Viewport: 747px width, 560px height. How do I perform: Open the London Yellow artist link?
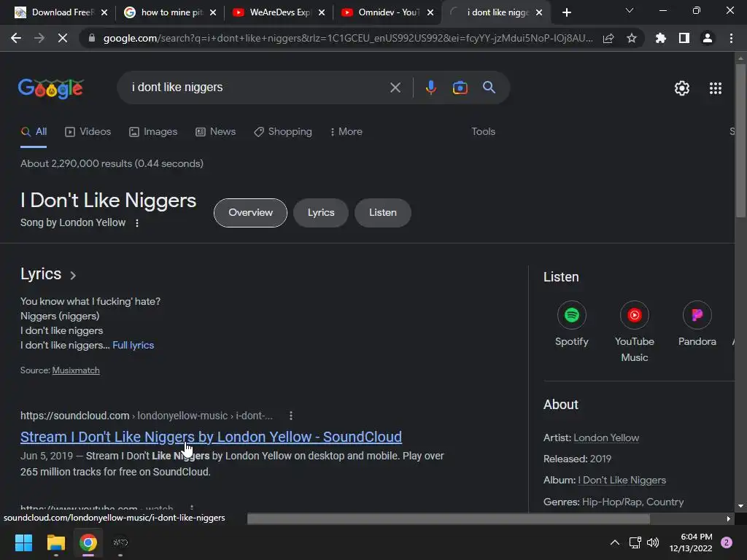coord(606,437)
